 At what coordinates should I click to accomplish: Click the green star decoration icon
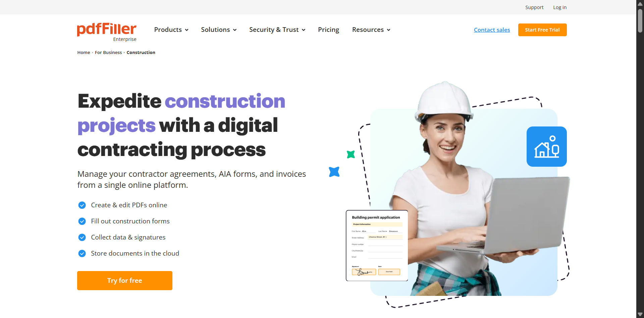(x=351, y=154)
